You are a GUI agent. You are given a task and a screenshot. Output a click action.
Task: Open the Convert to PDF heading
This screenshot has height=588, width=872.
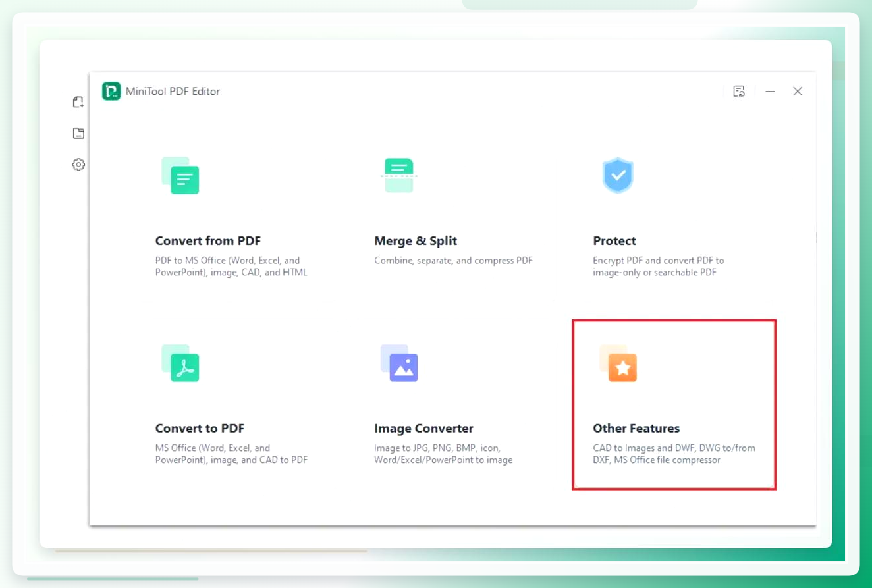[x=200, y=429]
